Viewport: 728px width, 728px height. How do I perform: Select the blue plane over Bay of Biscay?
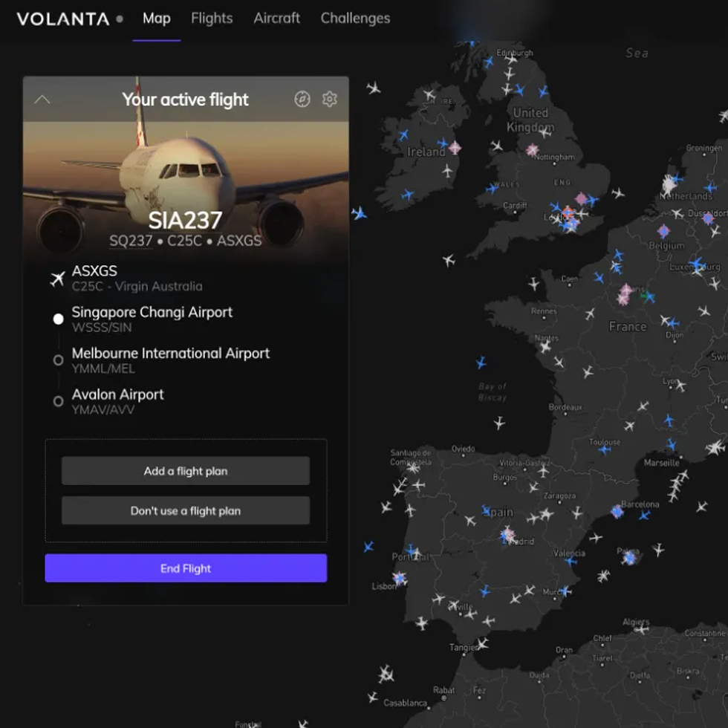481,363
